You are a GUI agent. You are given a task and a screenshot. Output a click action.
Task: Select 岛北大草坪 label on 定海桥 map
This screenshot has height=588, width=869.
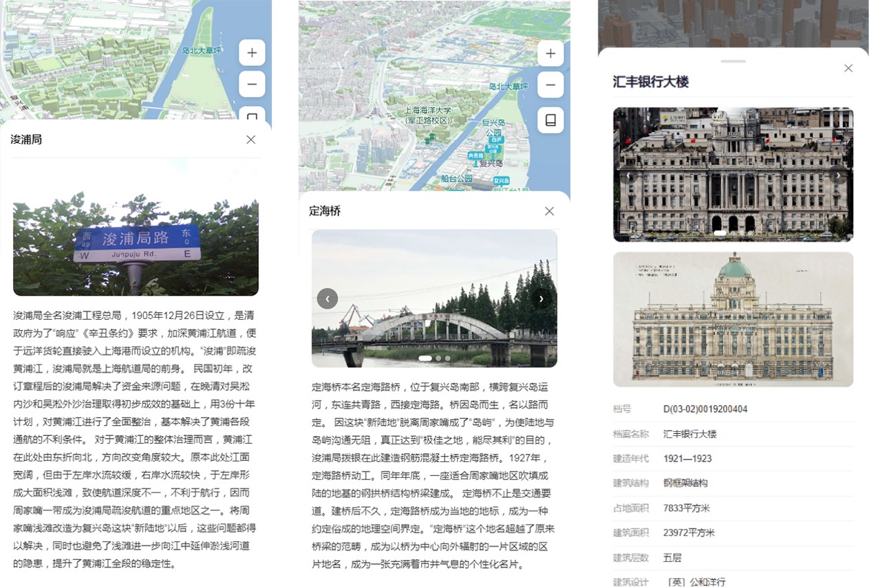coord(508,87)
